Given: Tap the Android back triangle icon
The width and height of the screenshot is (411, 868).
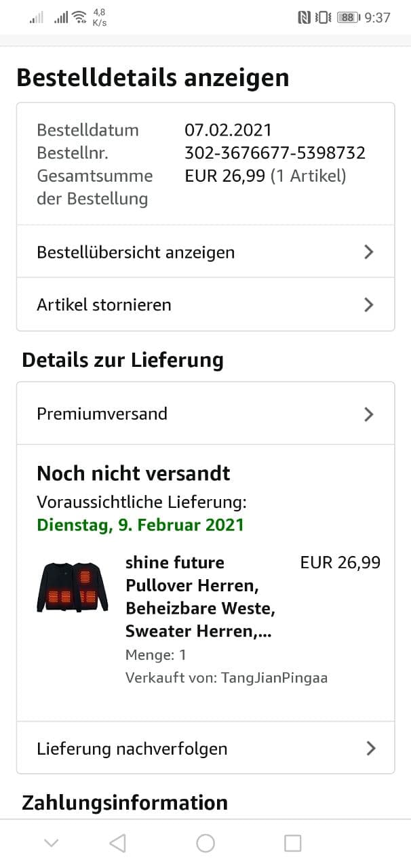Looking at the screenshot, I should pos(118,843).
